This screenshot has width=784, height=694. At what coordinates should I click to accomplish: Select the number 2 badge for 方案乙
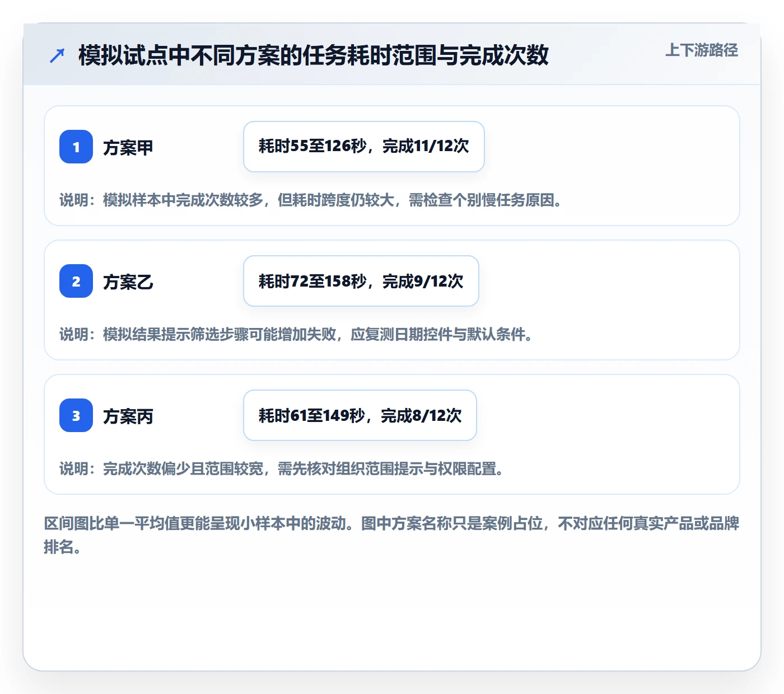point(76,281)
